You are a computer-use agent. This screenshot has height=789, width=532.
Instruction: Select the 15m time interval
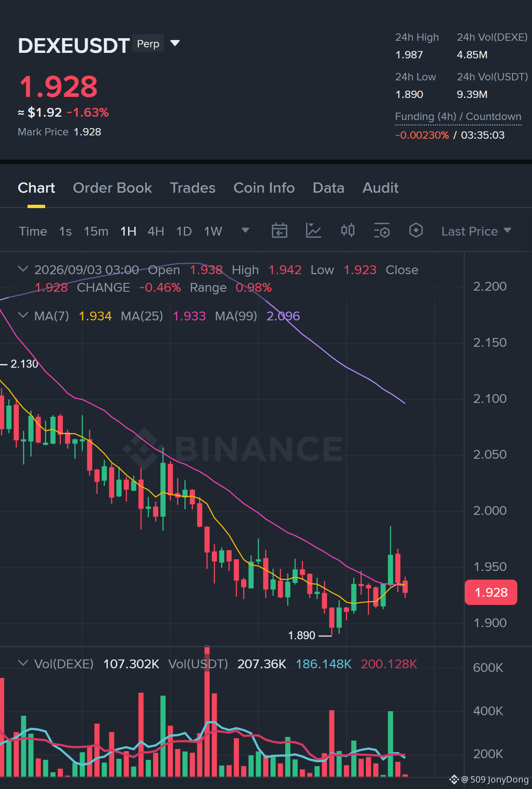[96, 231]
